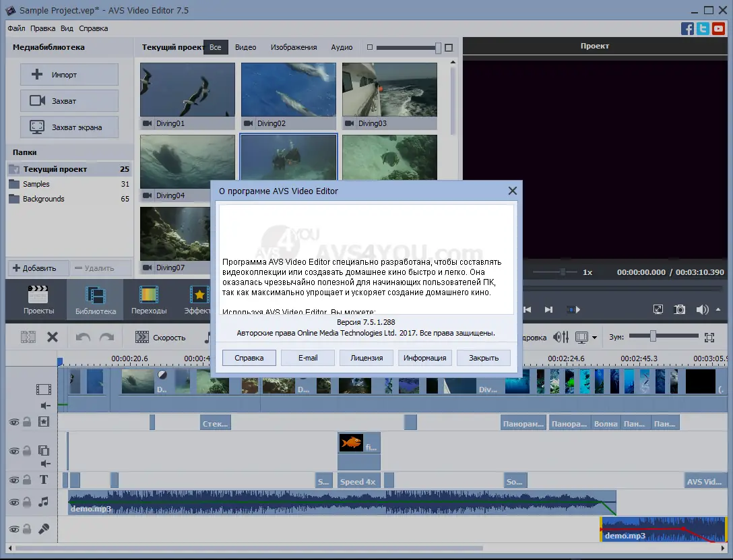Click the Speed (Скорость) toolbar button

tap(160, 338)
